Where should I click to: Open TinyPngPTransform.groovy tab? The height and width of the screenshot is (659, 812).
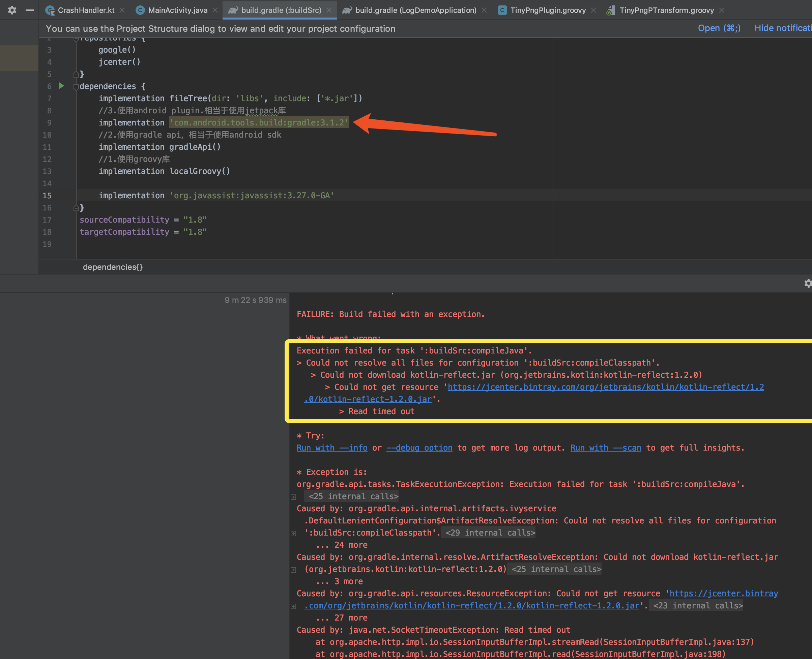point(667,10)
